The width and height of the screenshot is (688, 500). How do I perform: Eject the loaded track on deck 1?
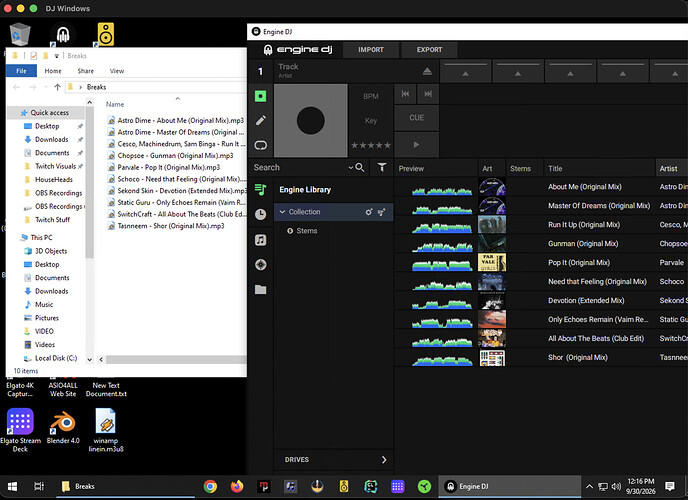click(427, 71)
